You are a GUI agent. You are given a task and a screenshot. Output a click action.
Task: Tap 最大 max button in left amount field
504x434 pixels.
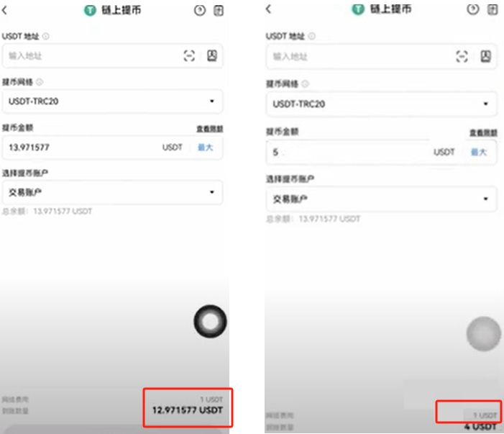[206, 148]
